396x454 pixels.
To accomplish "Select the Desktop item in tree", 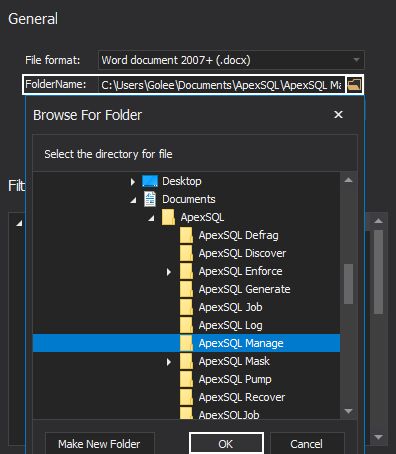I will click(x=182, y=181).
